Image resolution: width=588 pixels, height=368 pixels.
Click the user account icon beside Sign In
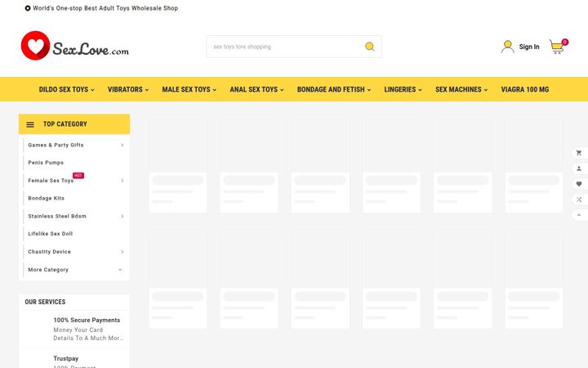point(507,47)
